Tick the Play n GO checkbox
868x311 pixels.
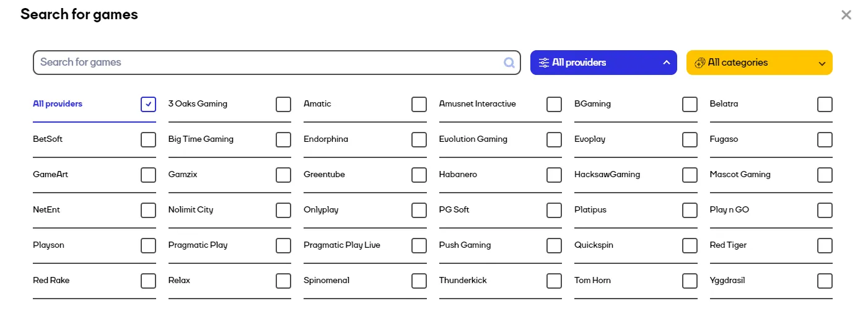pyautogui.click(x=825, y=211)
